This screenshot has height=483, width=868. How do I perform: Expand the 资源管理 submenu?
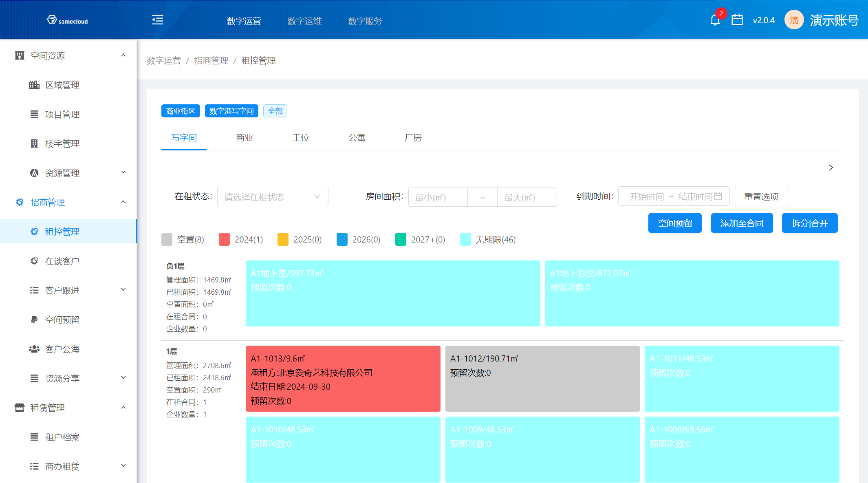[x=123, y=172]
